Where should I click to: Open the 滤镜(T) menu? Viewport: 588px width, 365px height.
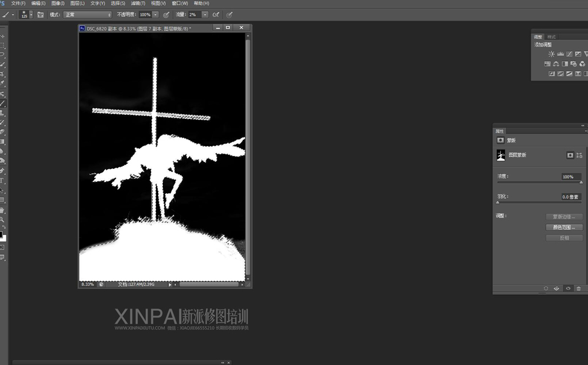138,4
